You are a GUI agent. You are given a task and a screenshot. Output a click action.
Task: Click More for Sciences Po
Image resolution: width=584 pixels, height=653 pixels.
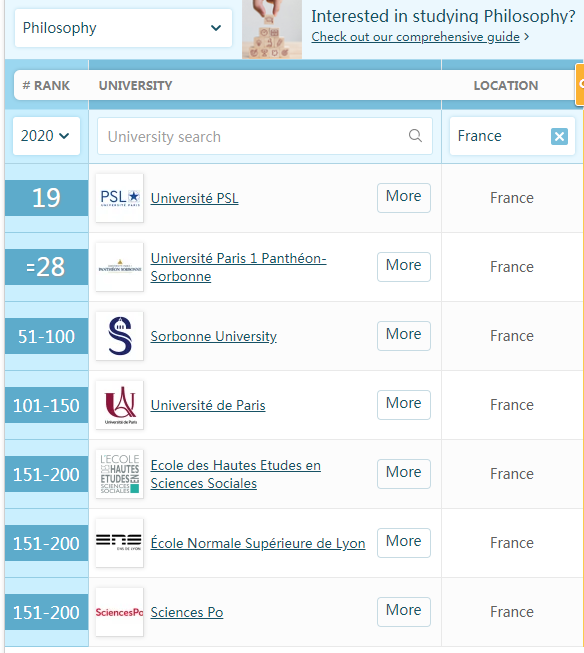404,612
